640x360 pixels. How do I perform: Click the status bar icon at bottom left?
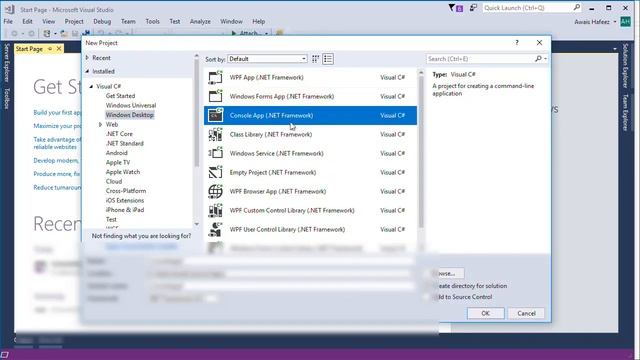(x=4, y=355)
